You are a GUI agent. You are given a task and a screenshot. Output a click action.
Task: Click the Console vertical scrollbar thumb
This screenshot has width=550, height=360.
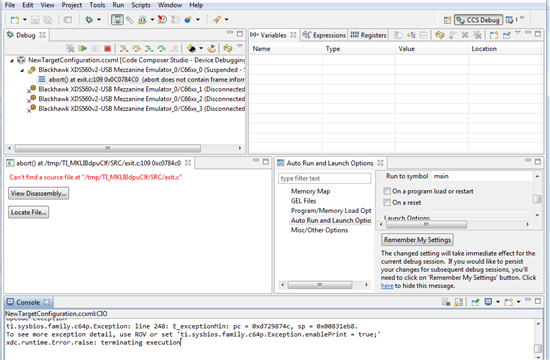(x=538, y=348)
